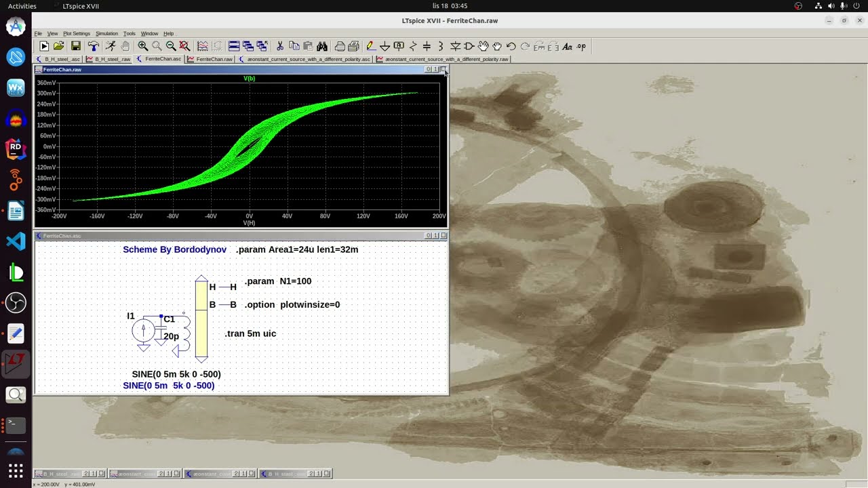Click the Copy icon in toolbar
This screenshot has height=488, width=868.
pyautogui.click(x=294, y=46)
